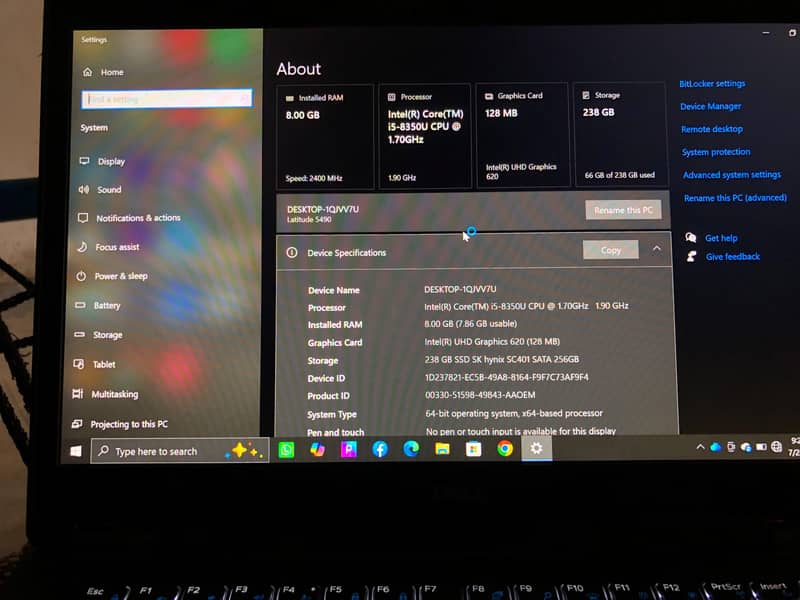The width and height of the screenshot is (800, 600).
Task: Open Projecting to this PC
Action: click(x=120, y=424)
